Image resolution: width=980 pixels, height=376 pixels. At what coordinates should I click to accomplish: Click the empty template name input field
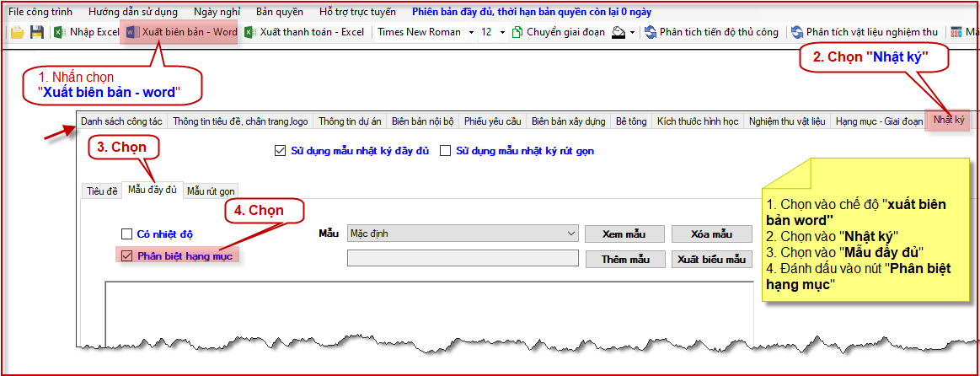tap(462, 259)
